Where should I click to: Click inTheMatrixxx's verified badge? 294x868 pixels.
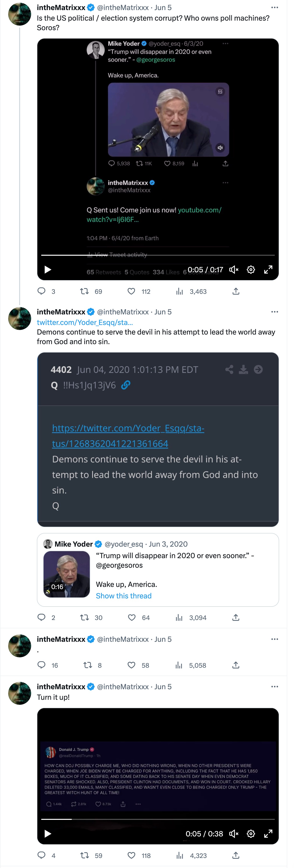[90, 7]
